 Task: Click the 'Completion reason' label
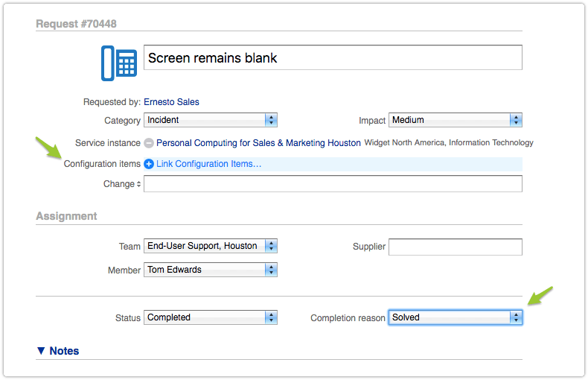tap(348, 318)
